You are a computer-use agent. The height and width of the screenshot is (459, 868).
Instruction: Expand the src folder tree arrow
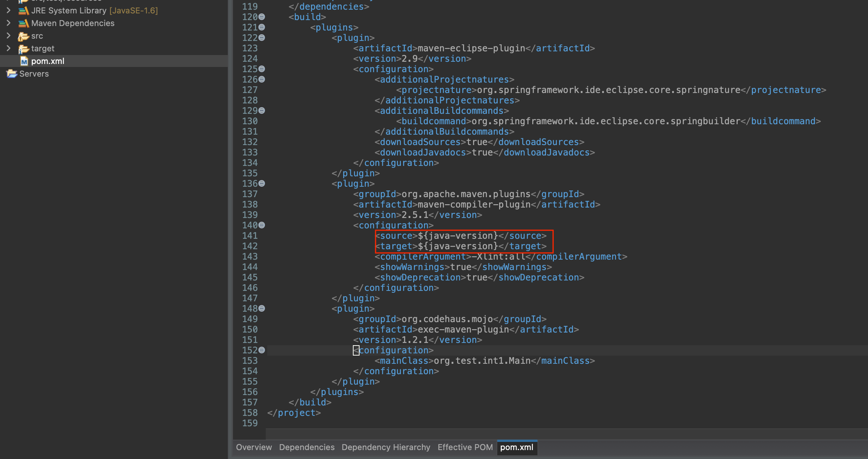9,36
